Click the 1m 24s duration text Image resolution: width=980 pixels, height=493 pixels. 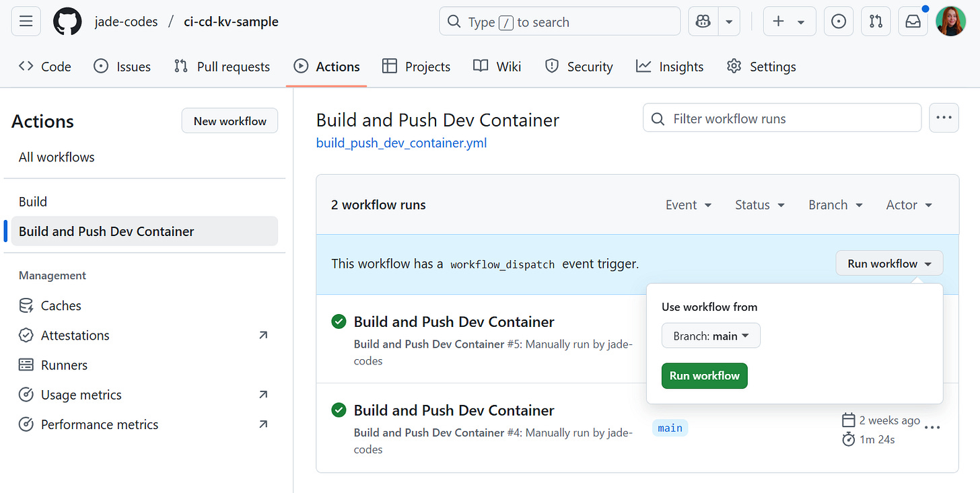877,440
